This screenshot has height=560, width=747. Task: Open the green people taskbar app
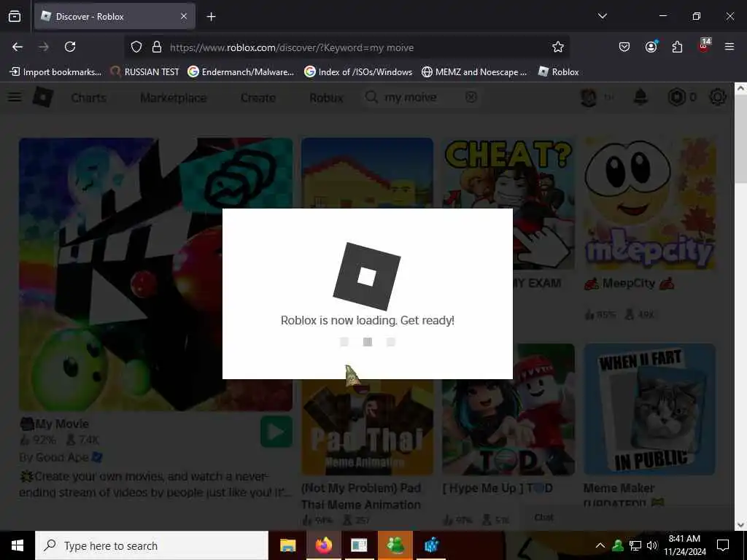(x=395, y=545)
